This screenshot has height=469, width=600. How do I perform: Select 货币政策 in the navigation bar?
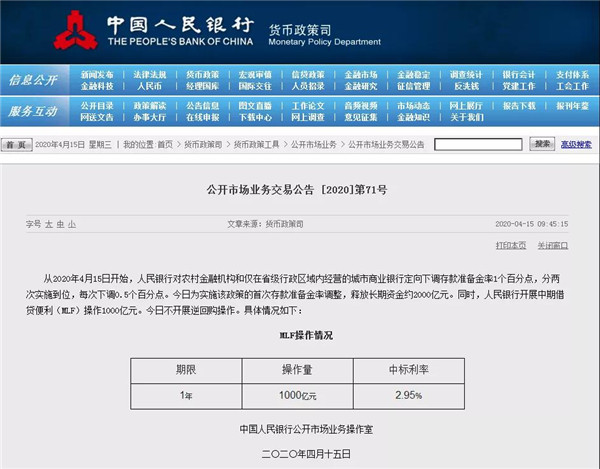coord(202,74)
